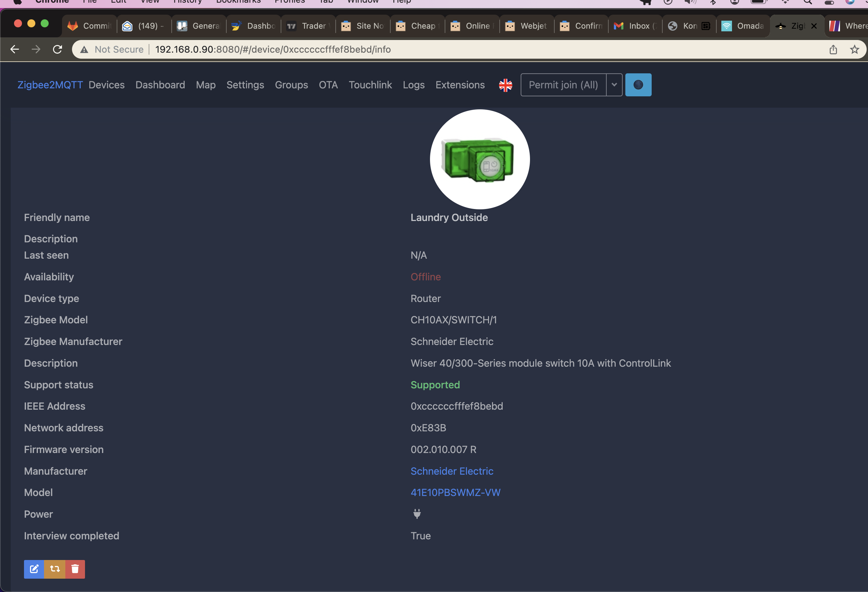Image resolution: width=868 pixels, height=592 pixels.
Task: Click inside the address bar URL field
Action: click(273, 49)
